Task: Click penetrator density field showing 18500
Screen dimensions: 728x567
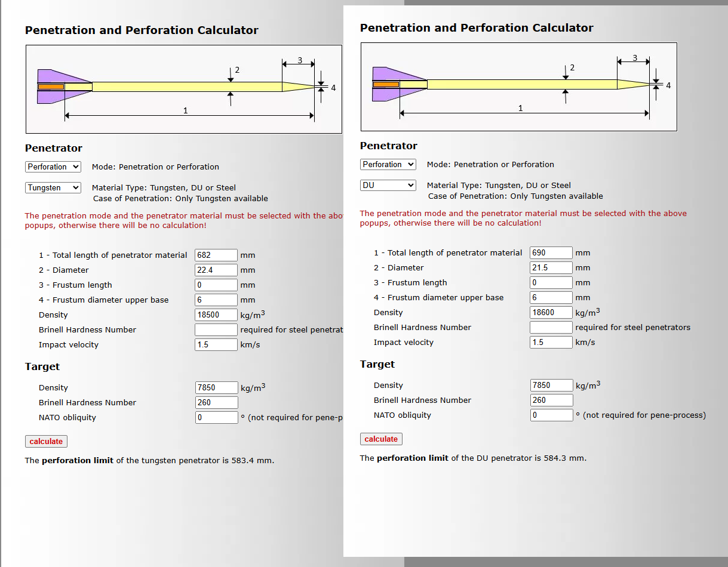Action: 216,315
